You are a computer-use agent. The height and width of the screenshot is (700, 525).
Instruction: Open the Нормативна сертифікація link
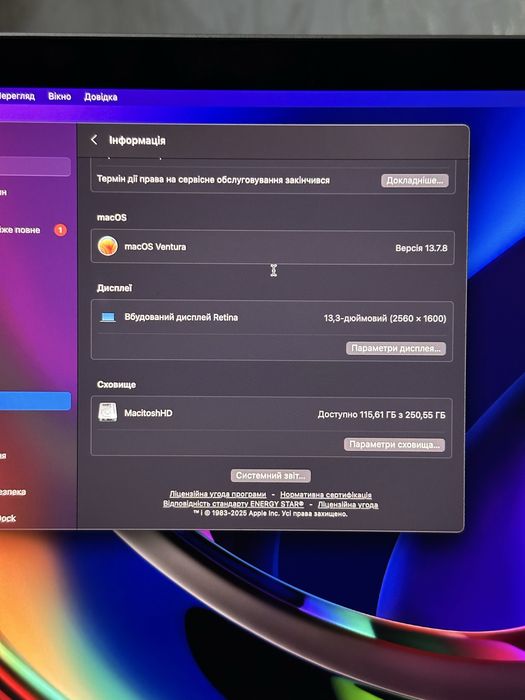click(x=325, y=495)
